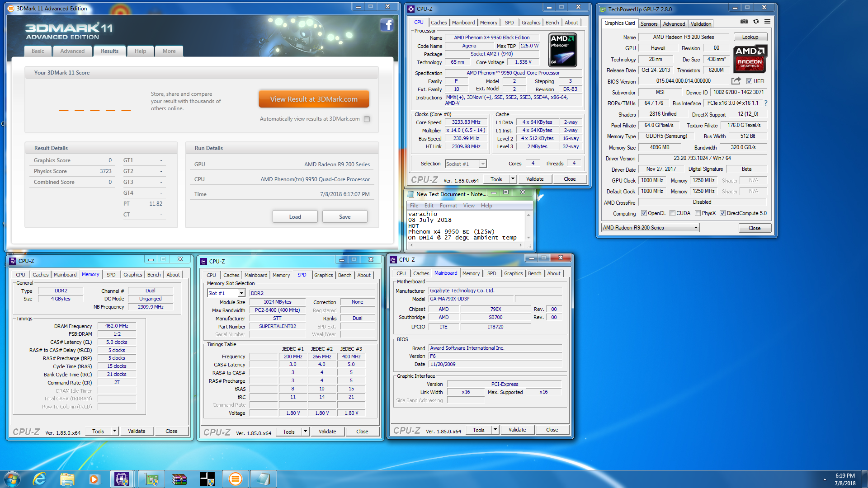Open WinRAR from the taskbar
This screenshot has width=868, height=488.
179,479
